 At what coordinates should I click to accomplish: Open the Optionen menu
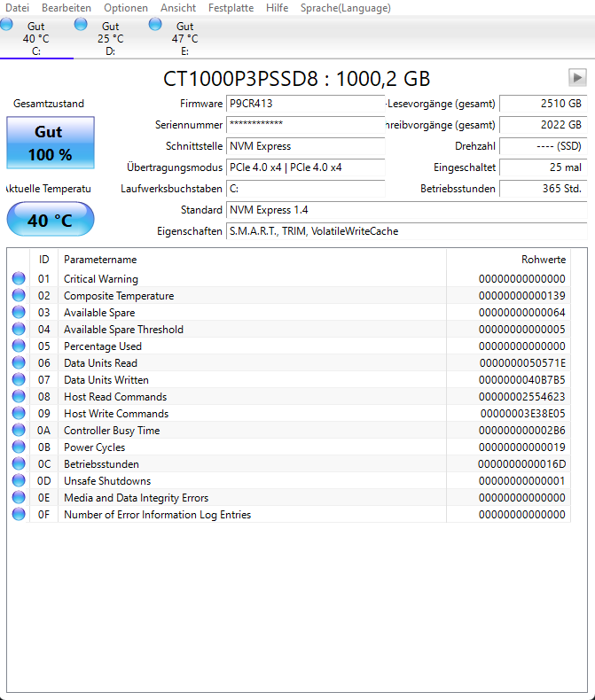126,8
